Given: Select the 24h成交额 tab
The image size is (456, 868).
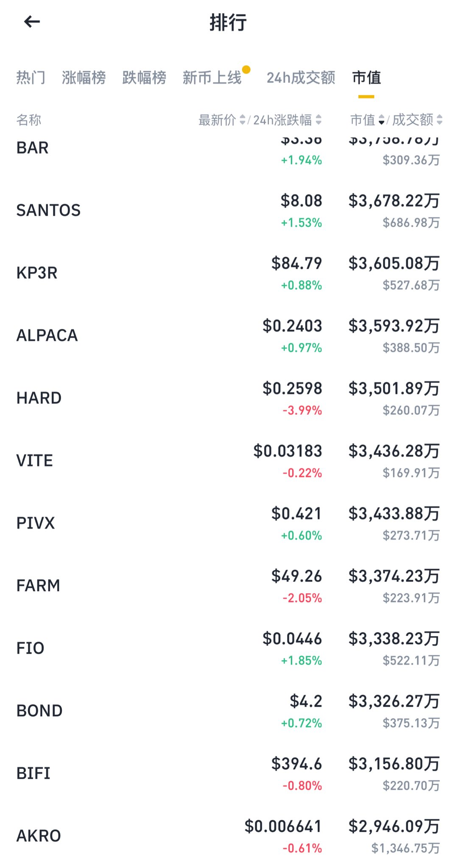Looking at the screenshot, I should point(301,78).
